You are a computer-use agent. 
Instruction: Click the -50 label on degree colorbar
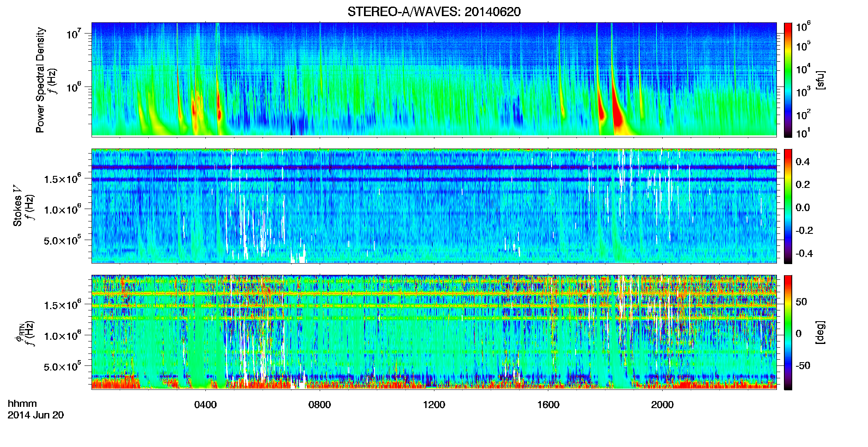tap(803, 365)
